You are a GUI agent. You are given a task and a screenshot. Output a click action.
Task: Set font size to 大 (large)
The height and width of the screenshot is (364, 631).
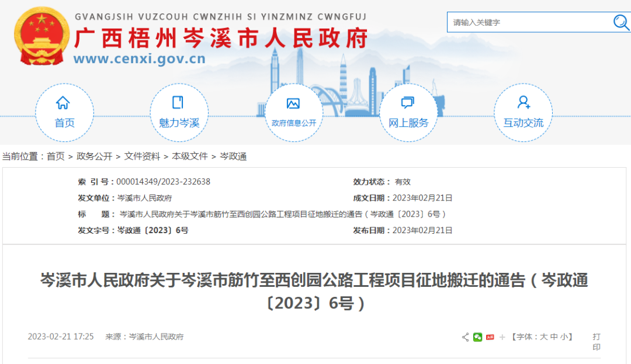click(543, 337)
